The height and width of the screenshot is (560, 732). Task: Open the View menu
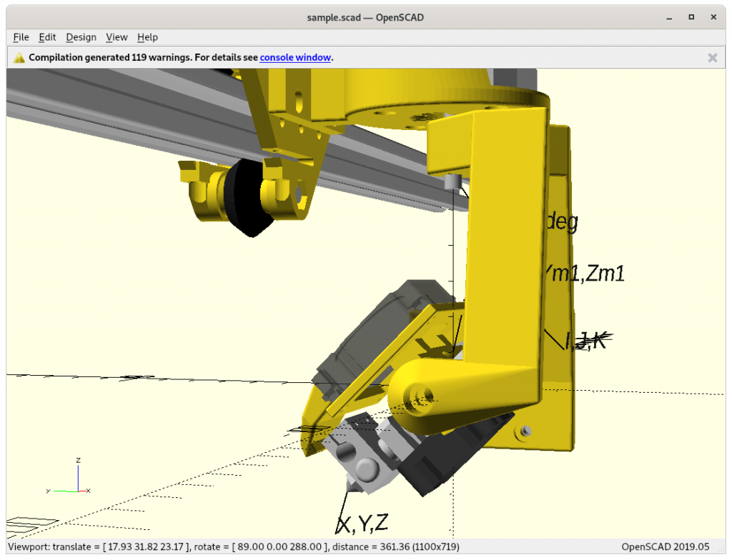point(117,37)
